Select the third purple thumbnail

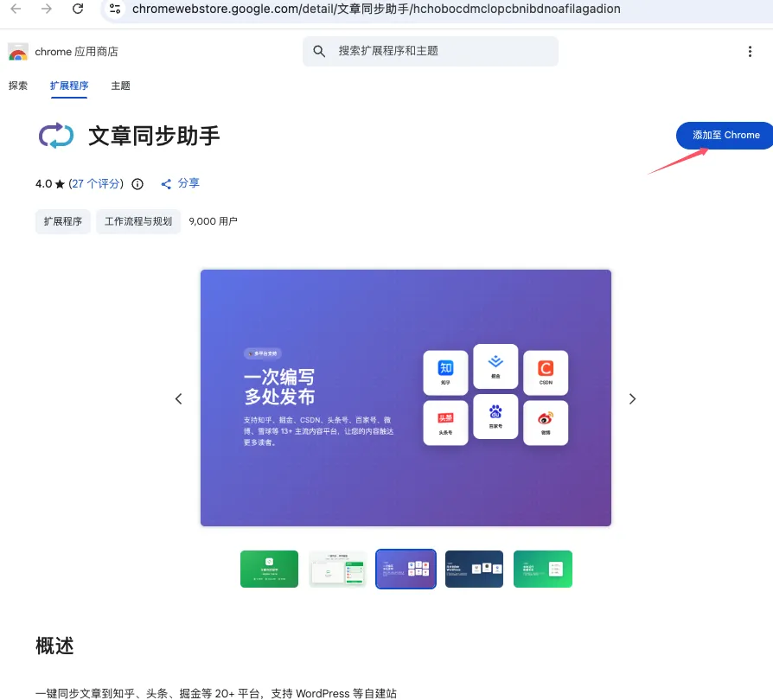coord(406,569)
